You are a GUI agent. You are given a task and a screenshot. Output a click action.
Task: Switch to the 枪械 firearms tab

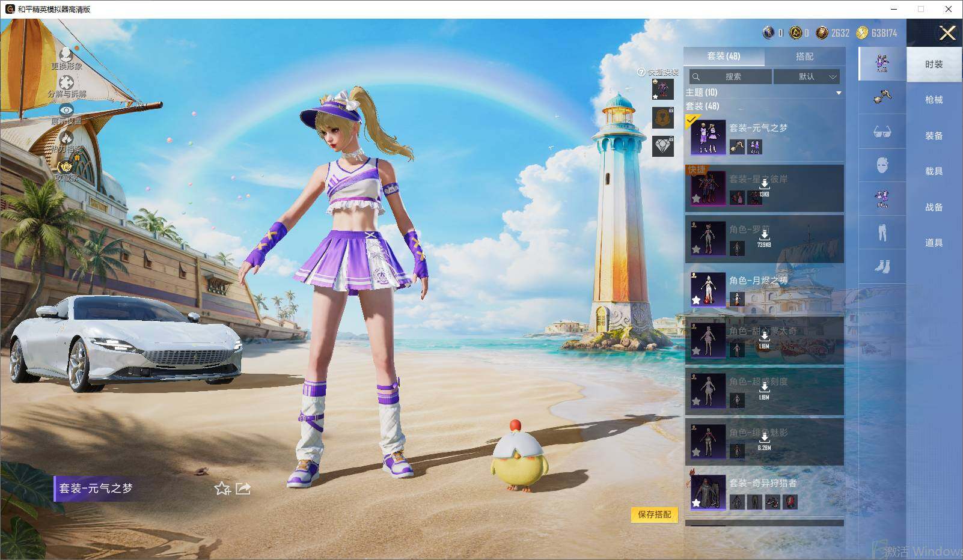click(x=934, y=100)
